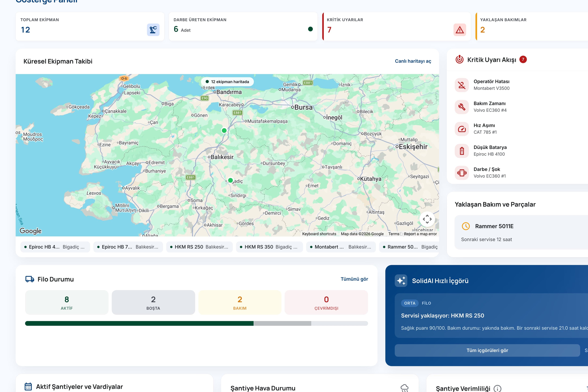
Task: Click the 2 BOŞTA status tile
Action: (x=153, y=302)
